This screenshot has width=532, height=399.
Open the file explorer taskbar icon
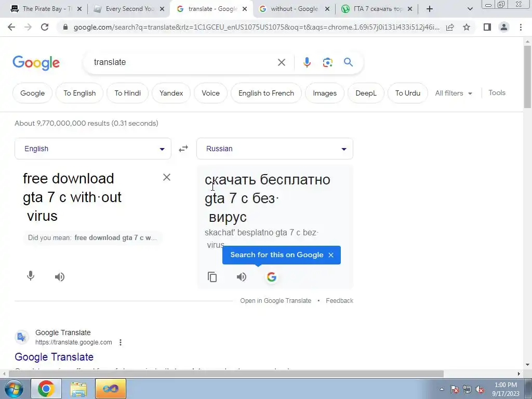point(78,389)
